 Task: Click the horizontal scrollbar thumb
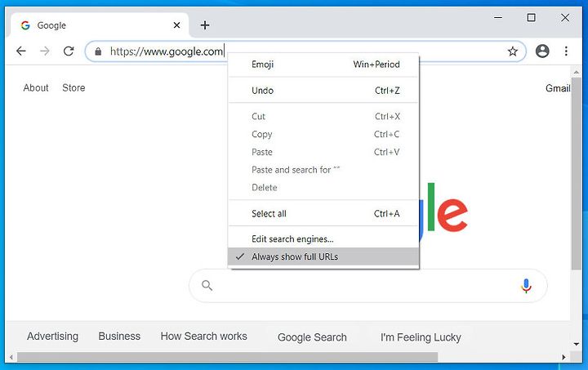227,357
